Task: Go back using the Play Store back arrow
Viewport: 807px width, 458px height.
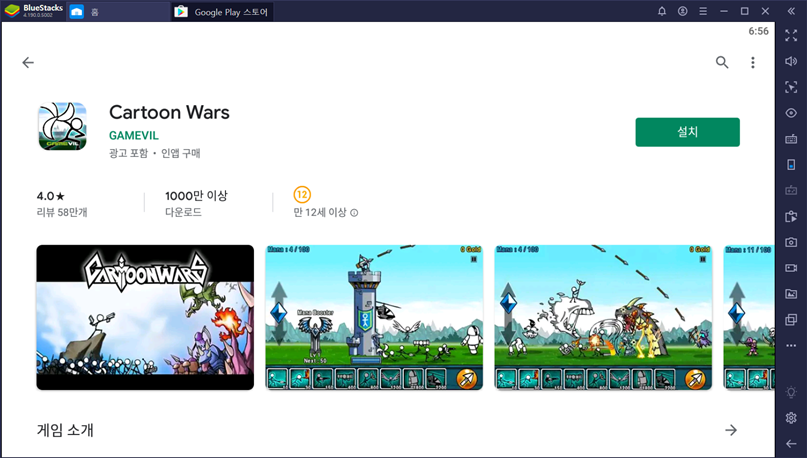Action: (28, 62)
